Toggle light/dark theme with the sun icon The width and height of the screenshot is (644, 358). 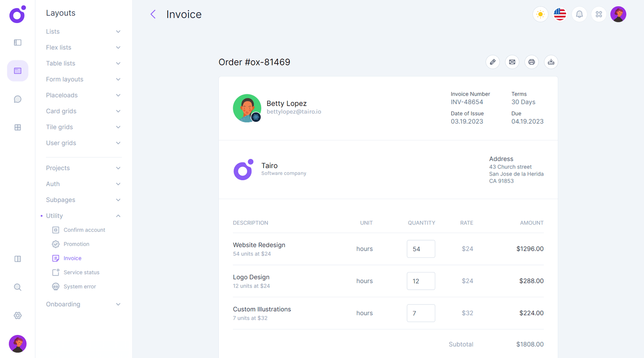tap(540, 14)
